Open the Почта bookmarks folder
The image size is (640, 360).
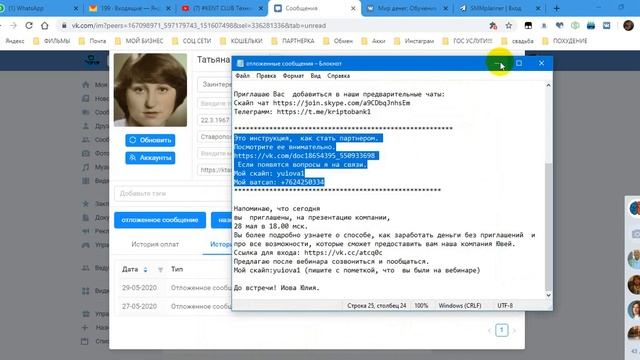pyautogui.click(x=92, y=41)
